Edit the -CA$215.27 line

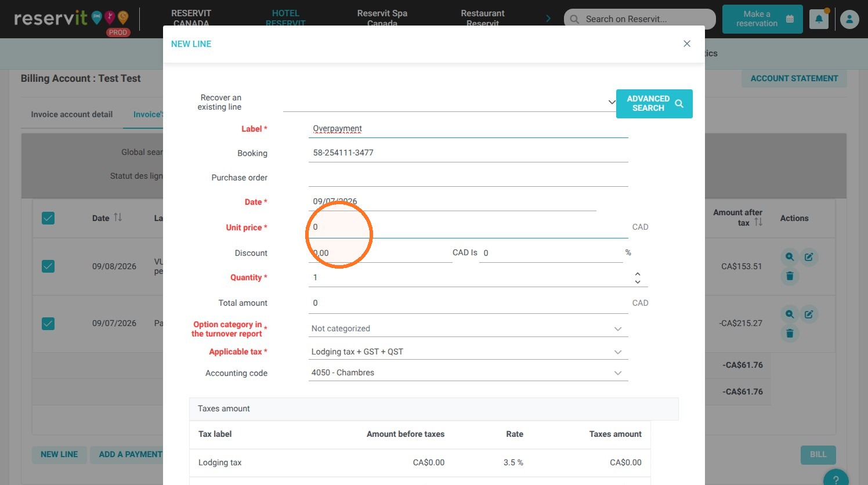point(809,314)
